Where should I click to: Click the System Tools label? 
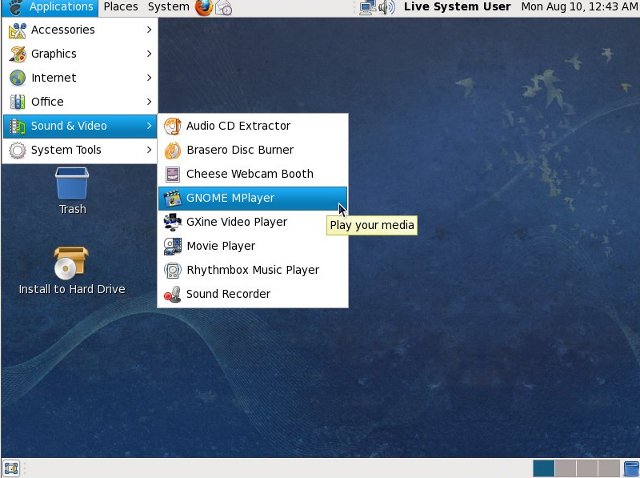click(x=66, y=150)
